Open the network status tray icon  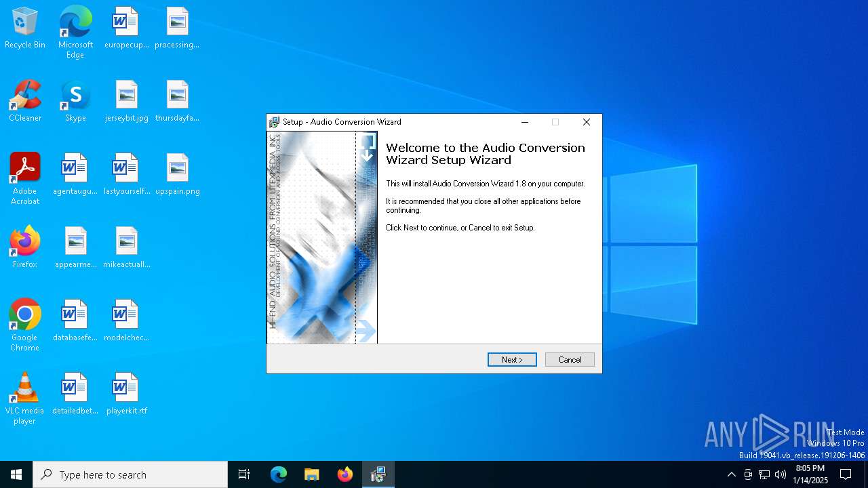[764, 474]
